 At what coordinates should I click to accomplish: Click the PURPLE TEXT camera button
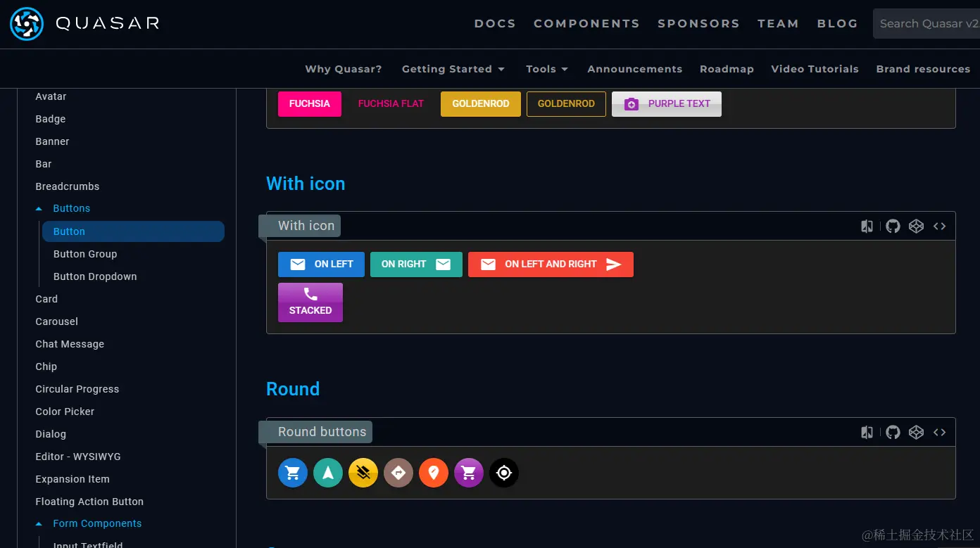point(667,103)
